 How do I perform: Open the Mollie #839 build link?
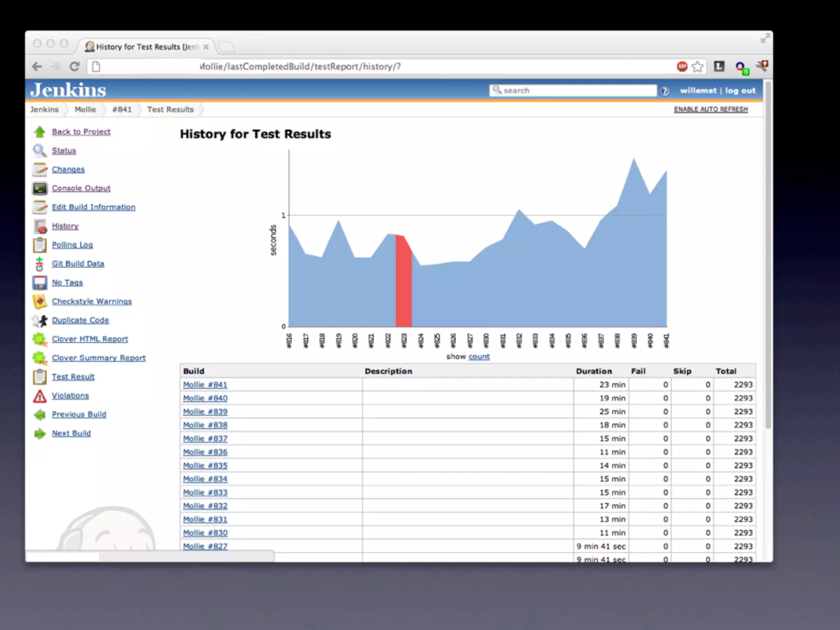pyautogui.click(x=205, y=412)
